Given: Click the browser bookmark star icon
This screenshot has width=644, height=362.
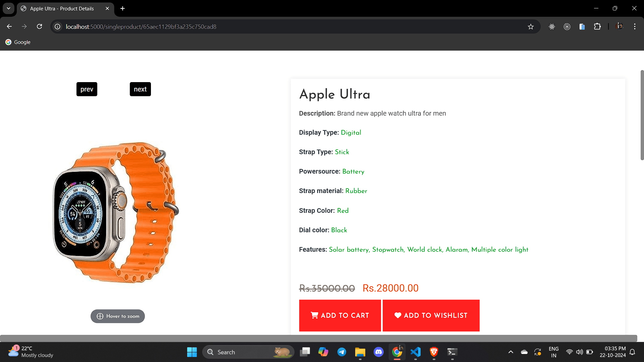Looking at the screenshot, I should click(x=531, y=26).
